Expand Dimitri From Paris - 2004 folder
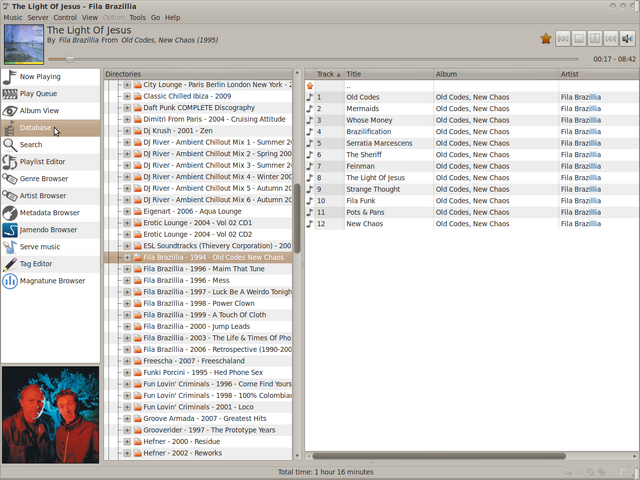The width and height of the screenshot is (640, 480). point(127,119)
